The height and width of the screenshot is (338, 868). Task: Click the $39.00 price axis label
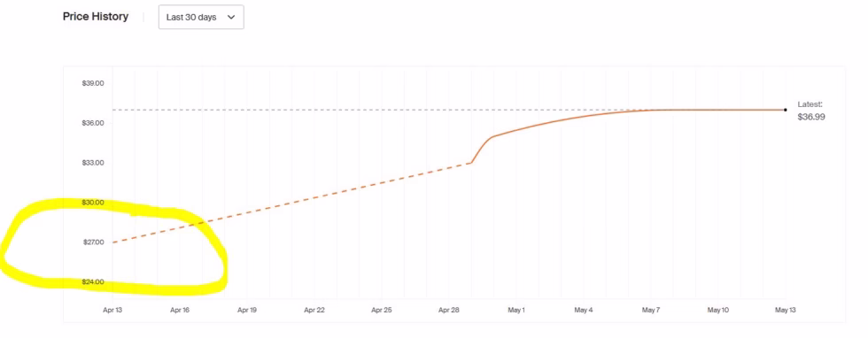point(93,83)
